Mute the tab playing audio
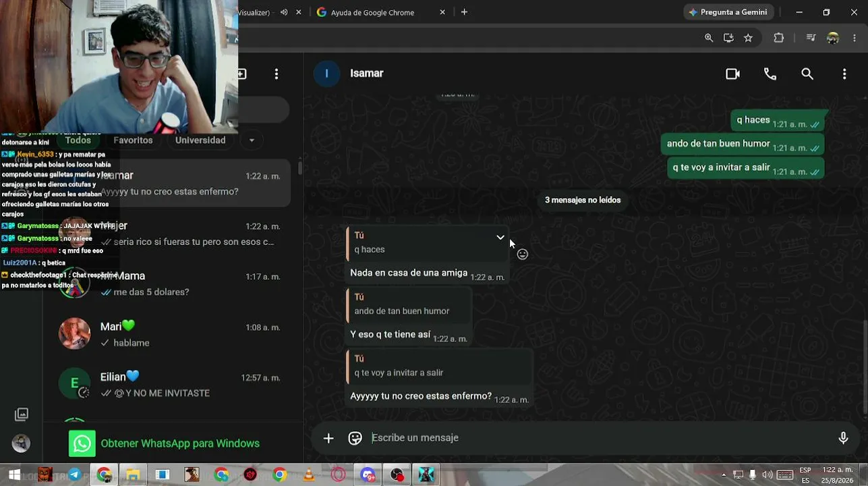 click(x=284, y=12)
